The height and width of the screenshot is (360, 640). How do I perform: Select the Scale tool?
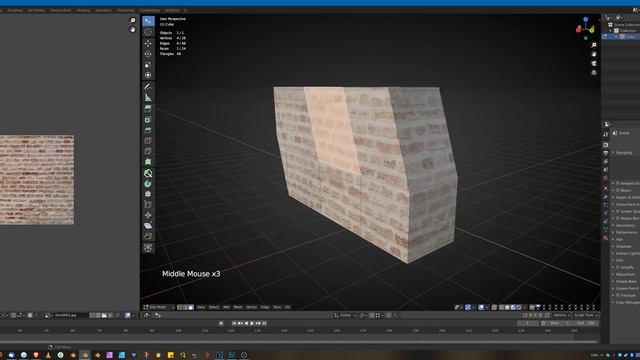pyautogui.click(x=148, y=64)
